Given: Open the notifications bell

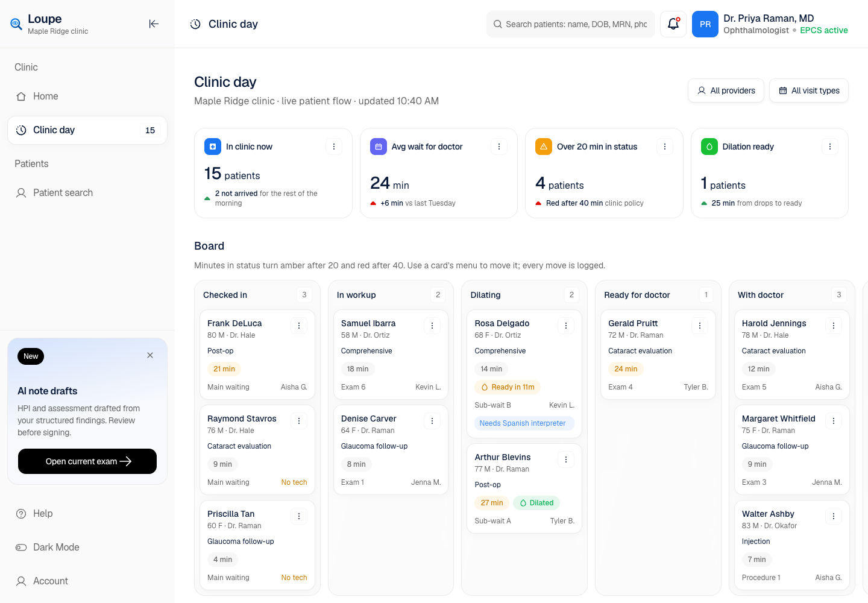Looking at the screenshot, I should pyautogui.click(x=673, y=24).
